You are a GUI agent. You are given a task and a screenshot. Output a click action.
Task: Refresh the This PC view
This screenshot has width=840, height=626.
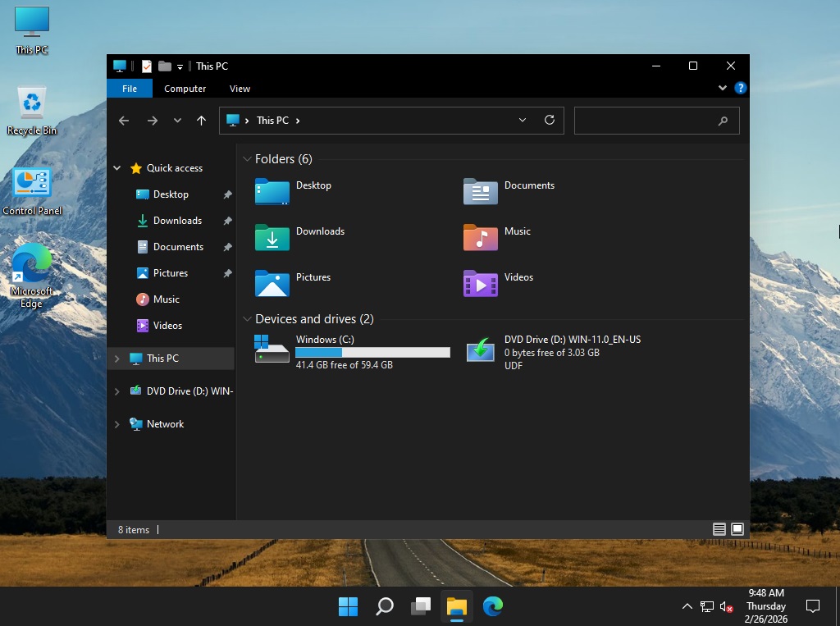(550, 120)
